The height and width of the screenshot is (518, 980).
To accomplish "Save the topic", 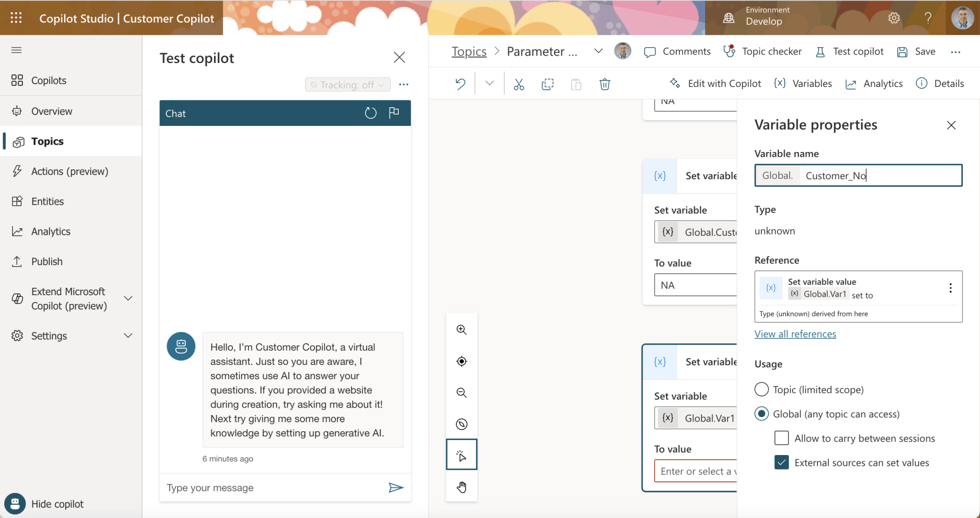I will tap(916, 51).
